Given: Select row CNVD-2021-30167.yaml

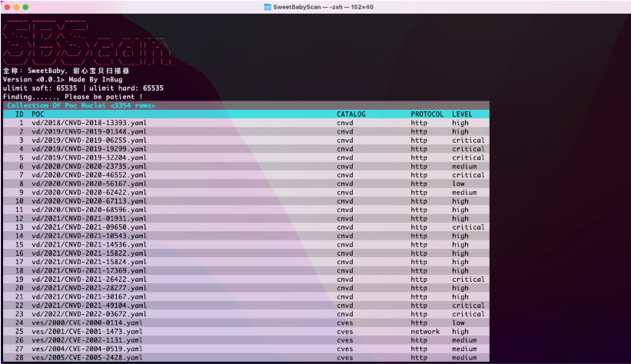Looking at the screenshot, I should tap(246, 296).
